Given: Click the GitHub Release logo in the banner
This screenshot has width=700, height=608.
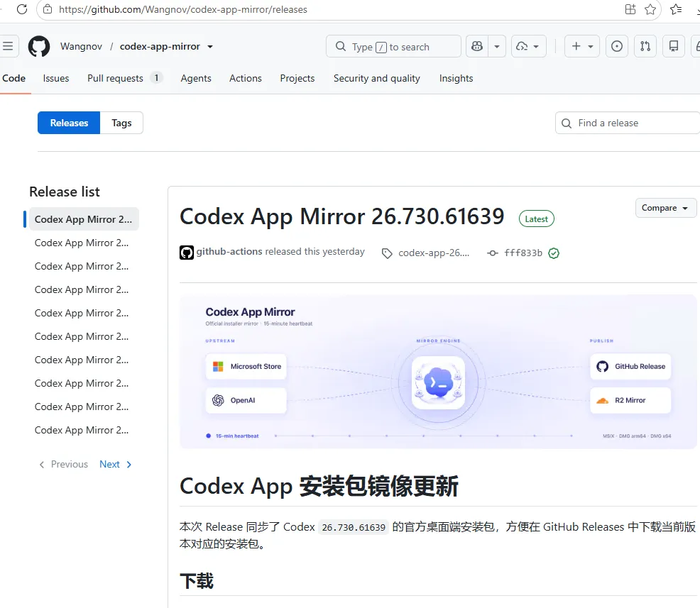Looking at the screenshot, I should pyautogui.click(x=602, y=366).
